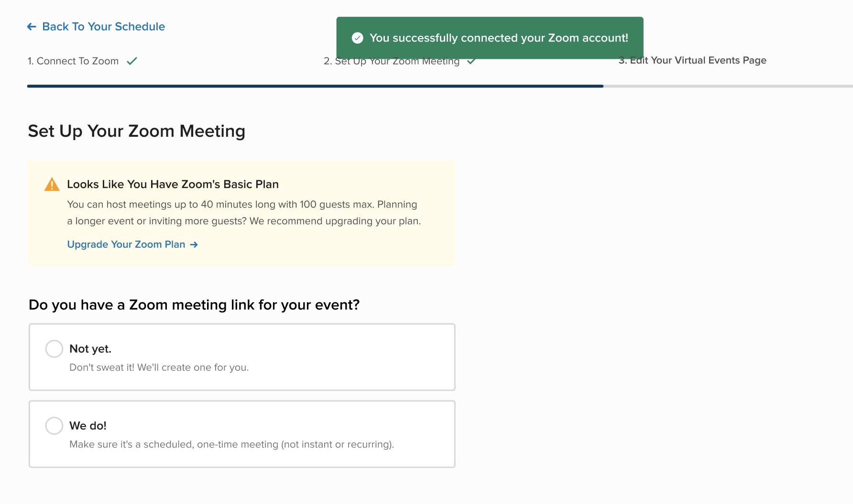Open the Upgrade Your Zoom Plan link
The height and width of the screenshot is (504, 853).
(126, 244)
